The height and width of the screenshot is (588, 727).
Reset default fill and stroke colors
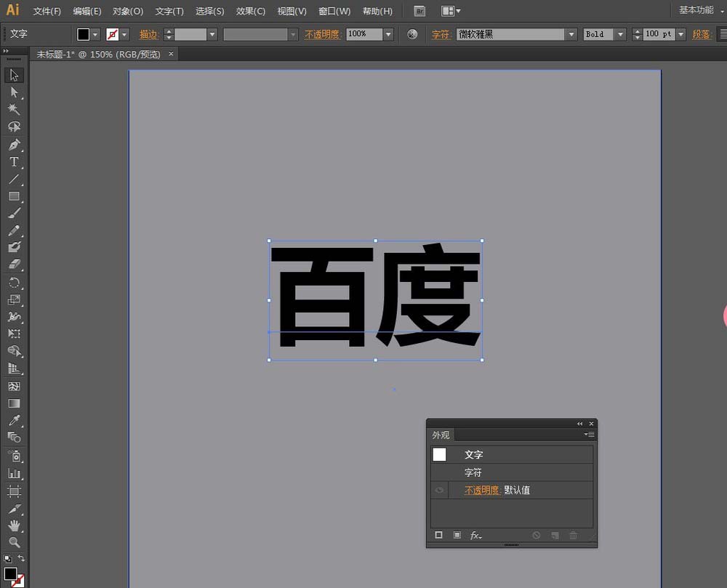tap(7, 558)
